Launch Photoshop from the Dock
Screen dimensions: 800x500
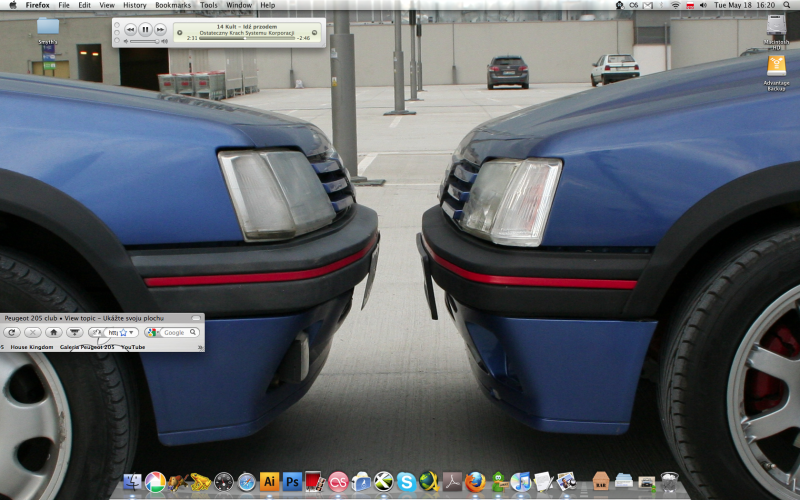(x=292, y=482)
